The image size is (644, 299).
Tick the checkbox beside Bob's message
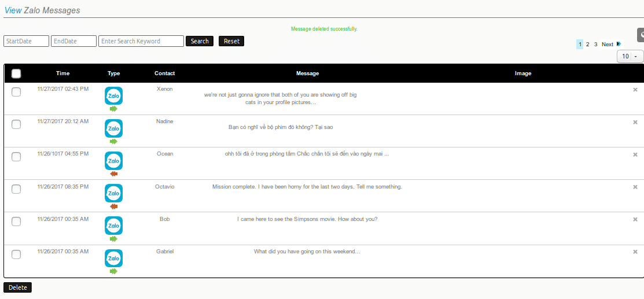click(16, 222)
